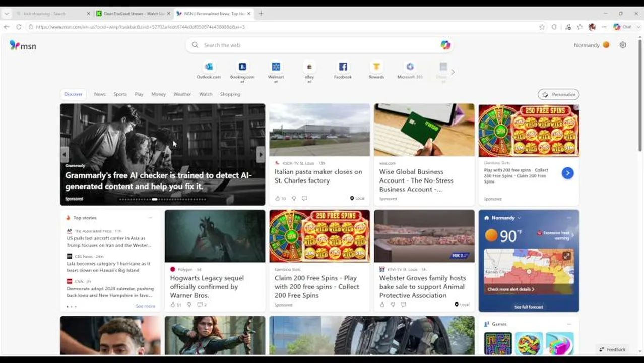Click the Normandy profile avatar
644x363 pixels.
click(x=606, y=45)
